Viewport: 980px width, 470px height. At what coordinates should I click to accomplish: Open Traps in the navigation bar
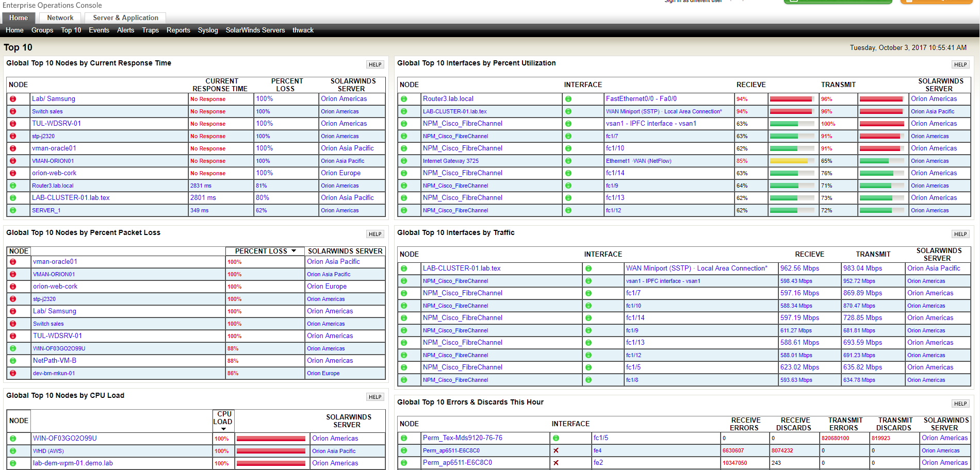(x=151, y=30)
